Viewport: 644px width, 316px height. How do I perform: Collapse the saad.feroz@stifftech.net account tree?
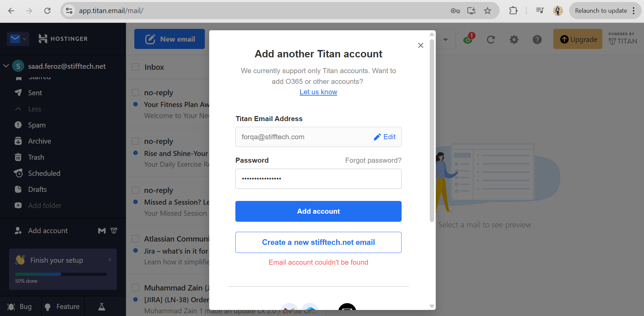point(6,66)
